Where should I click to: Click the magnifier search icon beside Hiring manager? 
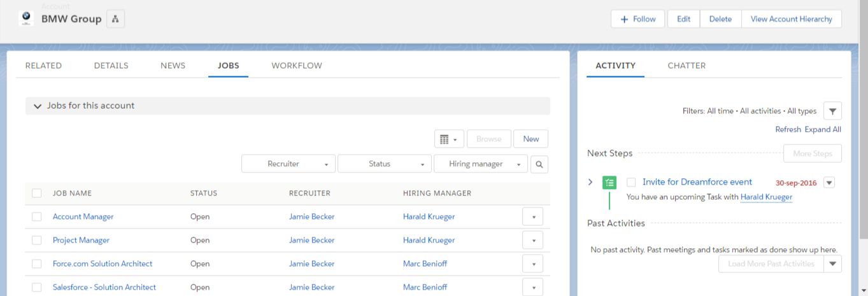[539, 164]
